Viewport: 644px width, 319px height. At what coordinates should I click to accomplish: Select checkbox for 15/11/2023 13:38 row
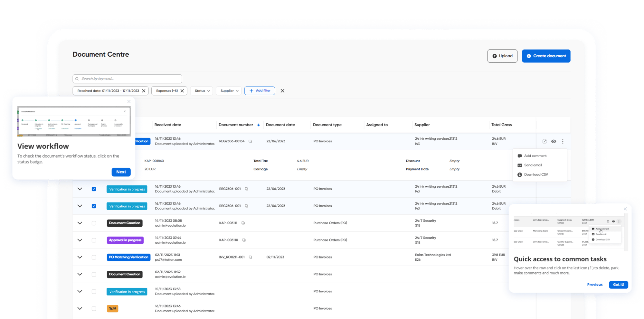pyautogui.click(x=94, y=291)
